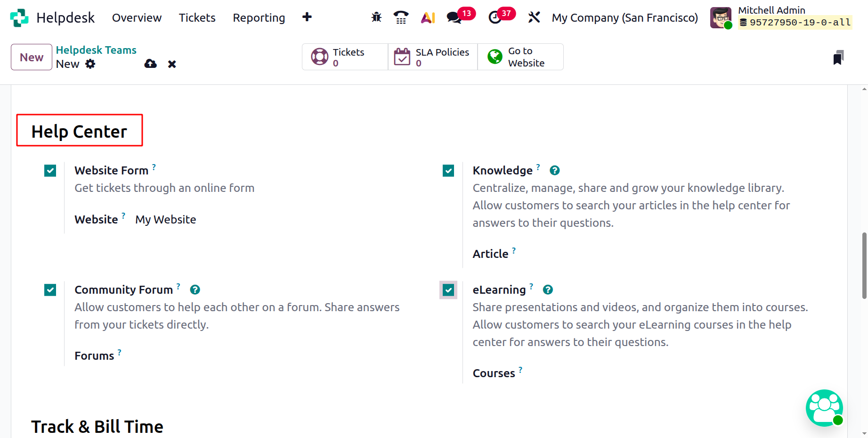Open the AI assistant icon
The width and height of the screenshot is (868, 438).
[x=428, y=17]
